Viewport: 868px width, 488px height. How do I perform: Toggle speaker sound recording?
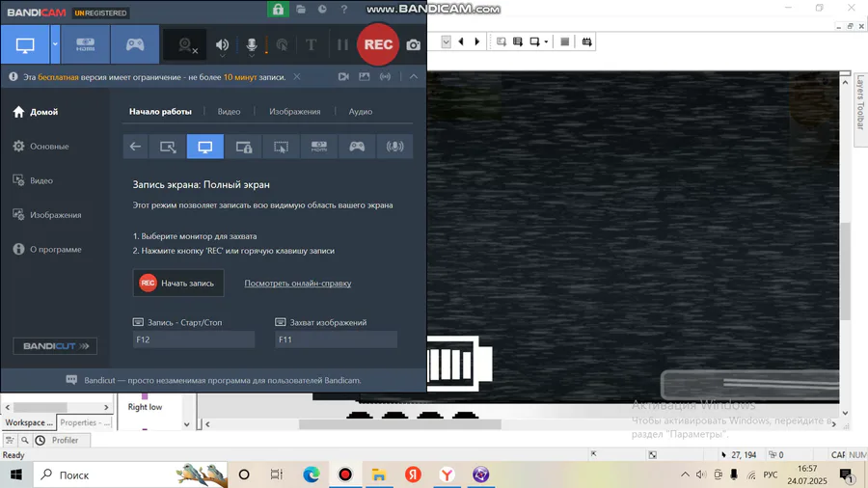tap(222, 45)
